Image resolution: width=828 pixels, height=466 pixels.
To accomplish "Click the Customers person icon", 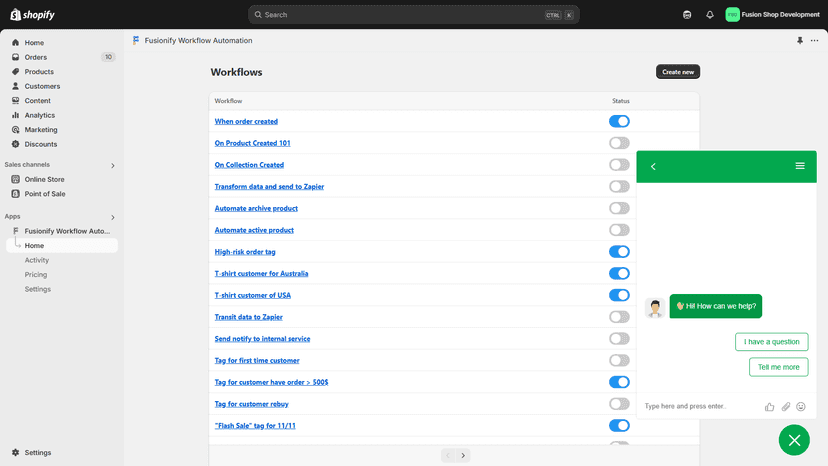I will (x=15, y=86).
